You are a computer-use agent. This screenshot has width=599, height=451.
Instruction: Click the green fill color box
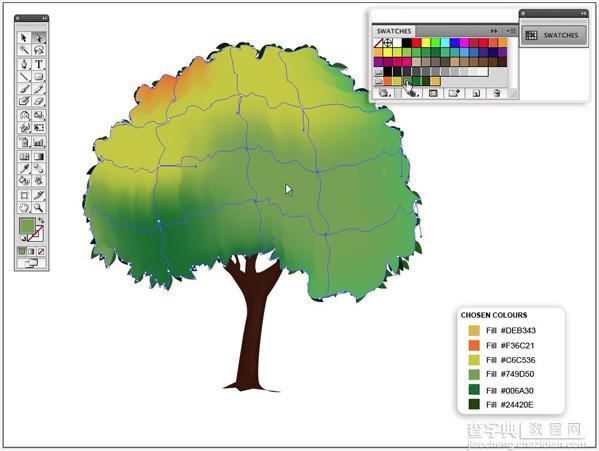coord(27,225)
